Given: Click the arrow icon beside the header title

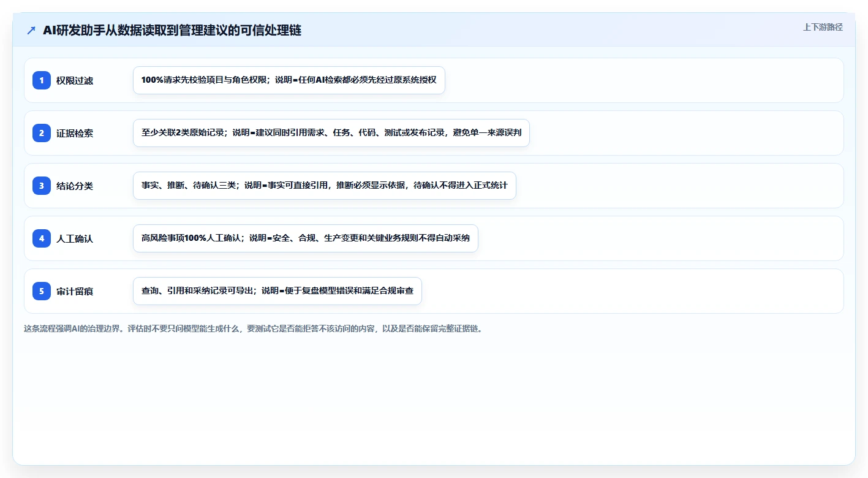Looking at the screenshot, I should click(31, 31).
